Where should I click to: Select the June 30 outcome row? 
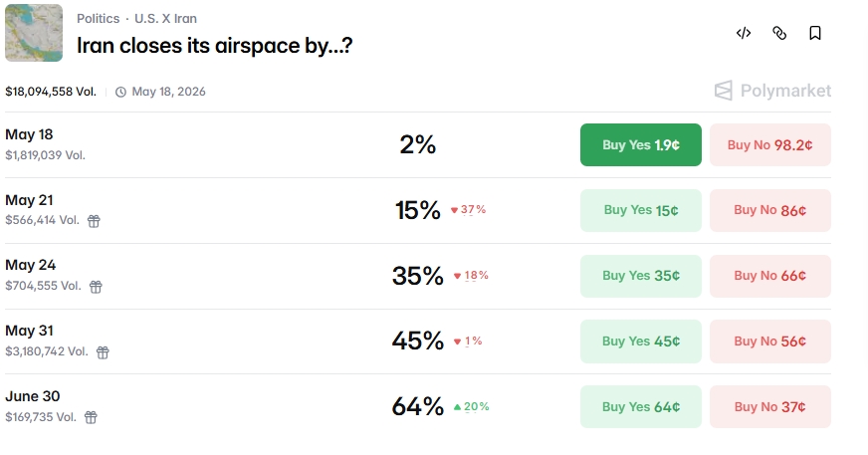pos(418,406)
